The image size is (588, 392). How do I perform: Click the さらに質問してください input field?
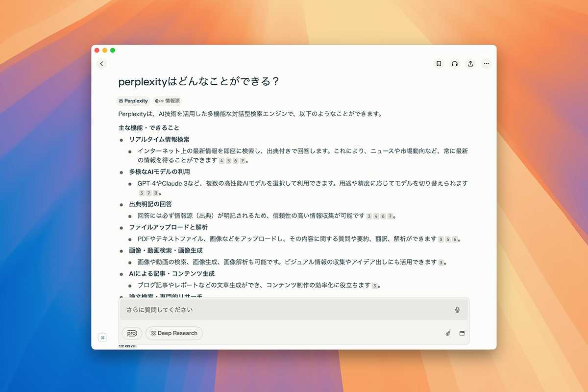click(x=284, y=310)
